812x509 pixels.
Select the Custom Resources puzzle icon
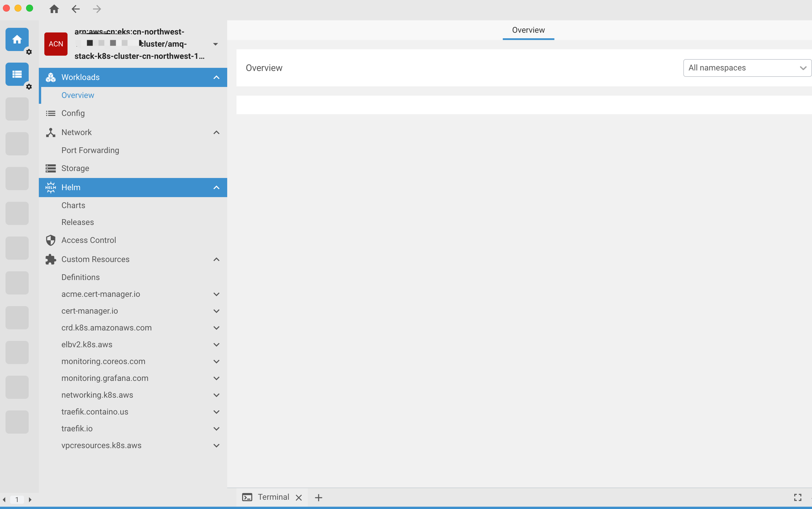pos(50,259)
